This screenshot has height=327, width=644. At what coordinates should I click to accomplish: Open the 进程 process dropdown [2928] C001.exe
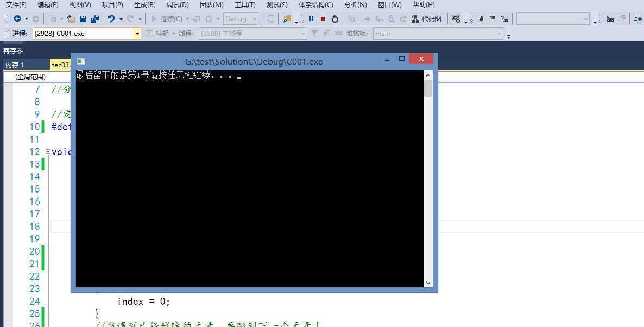pyautogui.click(x=87, y=34)
